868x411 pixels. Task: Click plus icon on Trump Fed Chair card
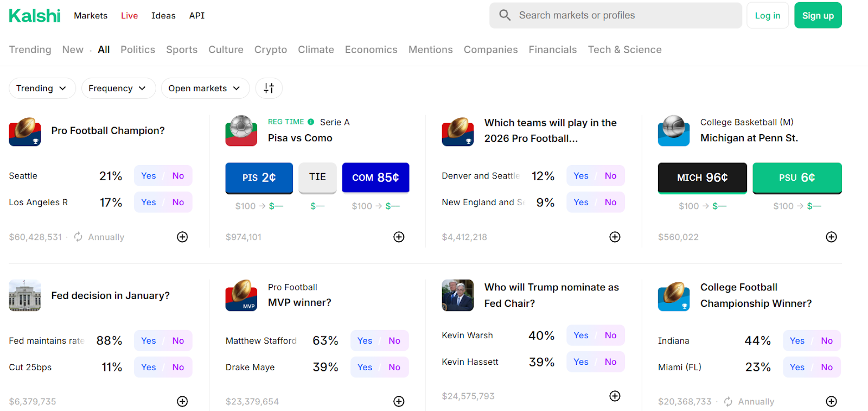pyautogui.click(x=615, y=396)
